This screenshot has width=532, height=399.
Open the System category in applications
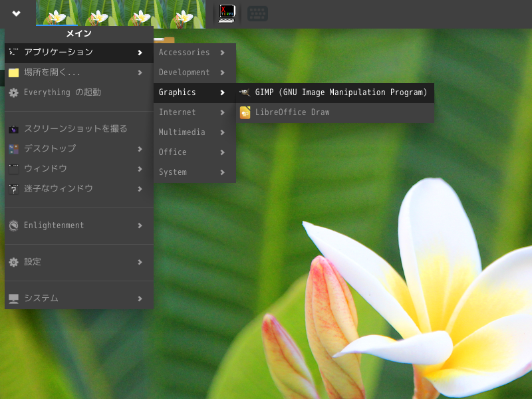(x=195, y=172)
